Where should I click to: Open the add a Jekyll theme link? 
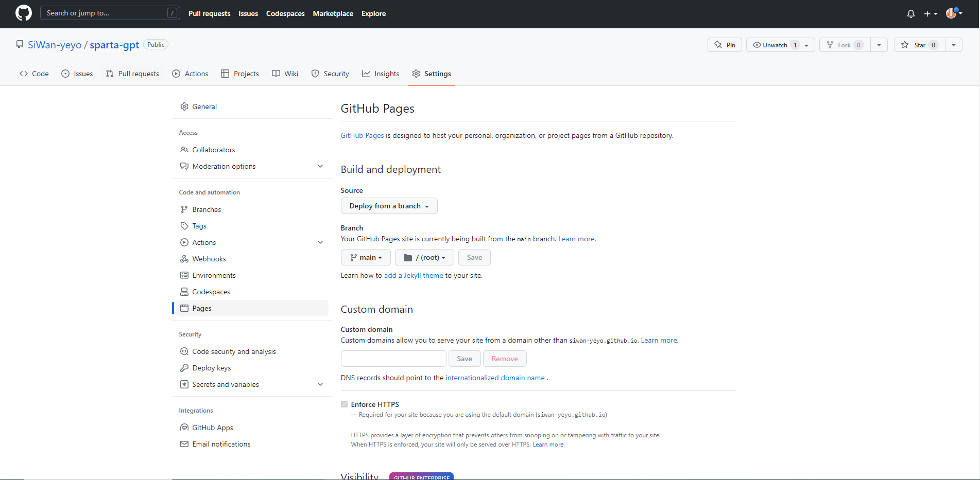(414, 275)
